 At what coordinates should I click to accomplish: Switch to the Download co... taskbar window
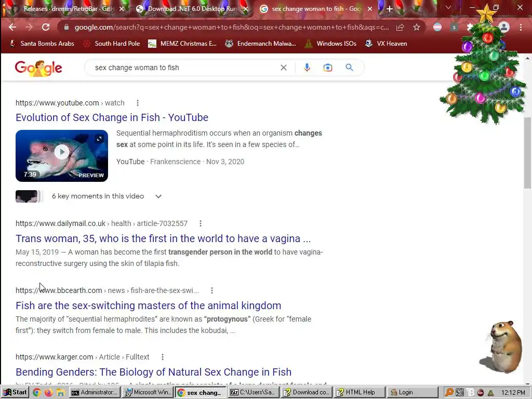307,393
